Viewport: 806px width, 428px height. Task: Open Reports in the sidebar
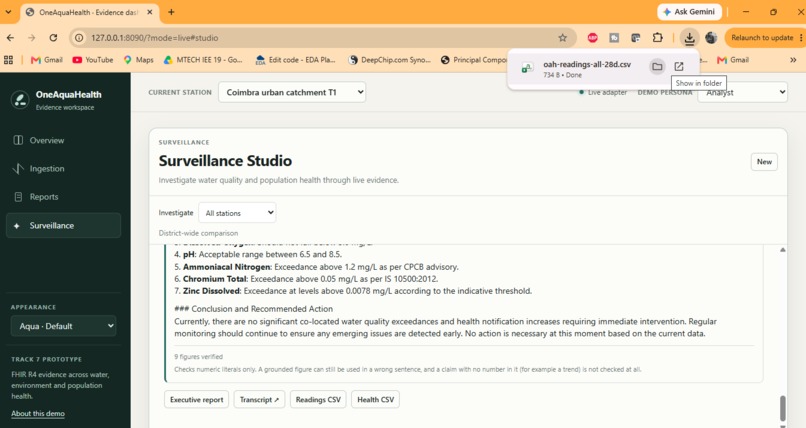[44, 197]
